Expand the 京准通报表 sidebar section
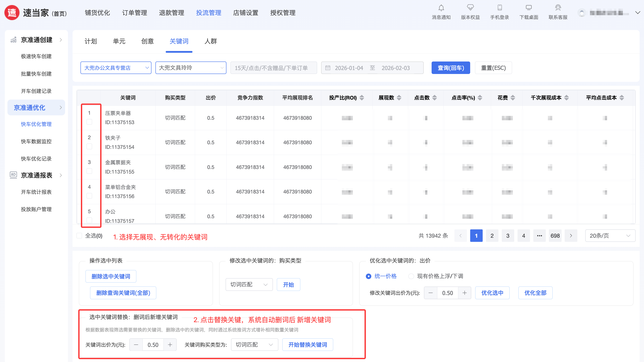The image size is (644, 362). (x=37, y=175)
